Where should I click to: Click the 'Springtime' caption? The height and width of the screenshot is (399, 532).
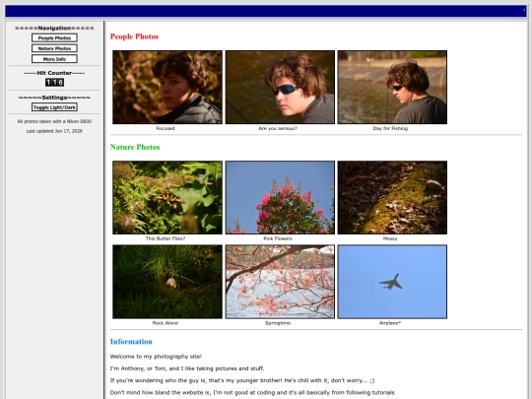pos(278,323)
